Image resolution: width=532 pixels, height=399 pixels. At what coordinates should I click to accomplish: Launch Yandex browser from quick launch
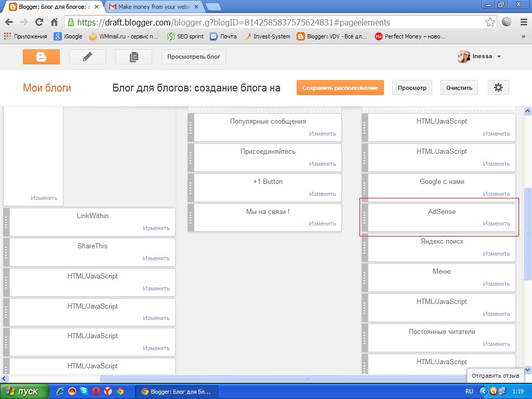(x=108, y=391)
